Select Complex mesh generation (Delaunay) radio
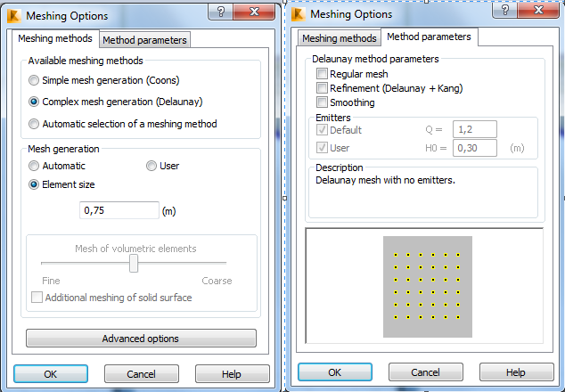Viewport: 565px width, 392px height. coord(34,102)
